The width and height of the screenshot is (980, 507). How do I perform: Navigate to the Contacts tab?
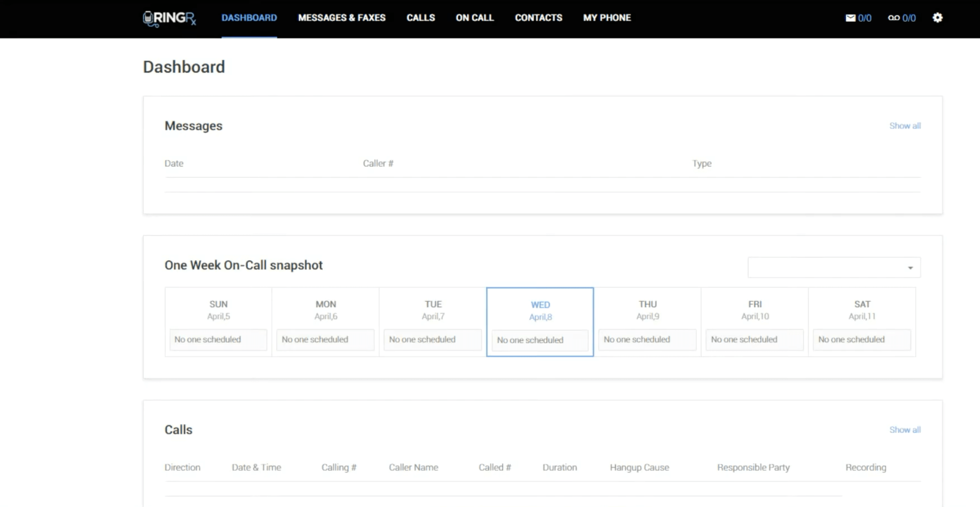(x=538, y=18)
